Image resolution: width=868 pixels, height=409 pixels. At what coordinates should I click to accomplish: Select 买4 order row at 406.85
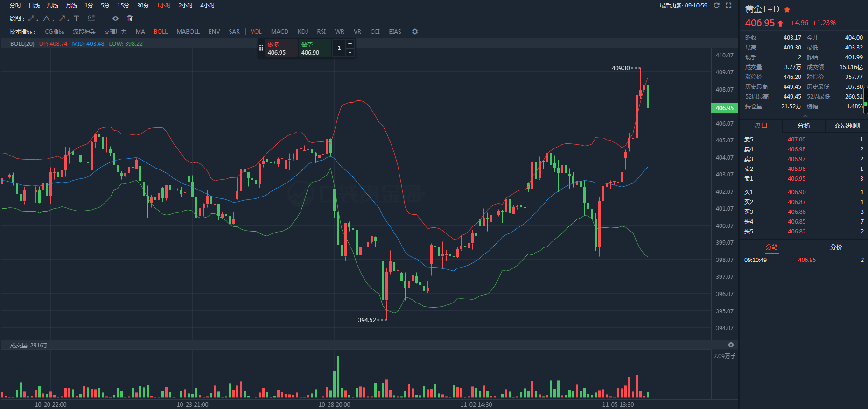(x=804, y=222)
